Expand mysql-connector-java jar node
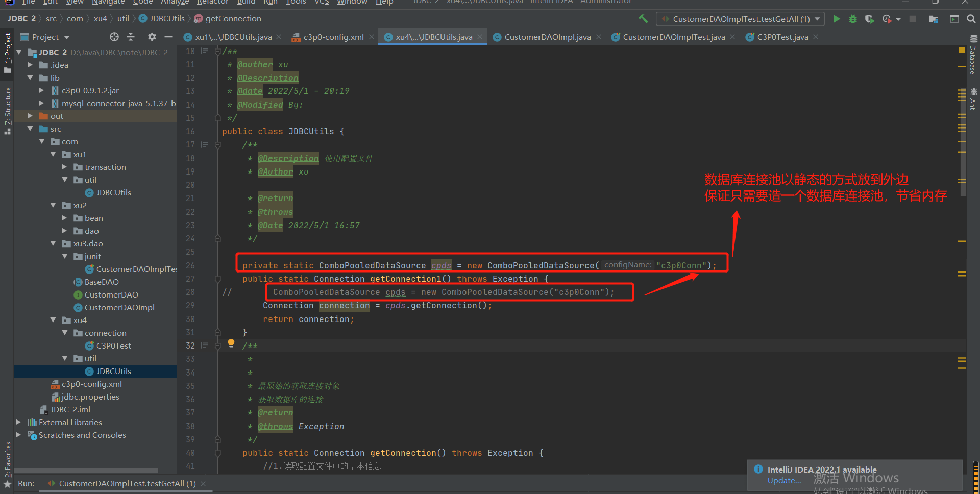 click(x=41, y=103)
